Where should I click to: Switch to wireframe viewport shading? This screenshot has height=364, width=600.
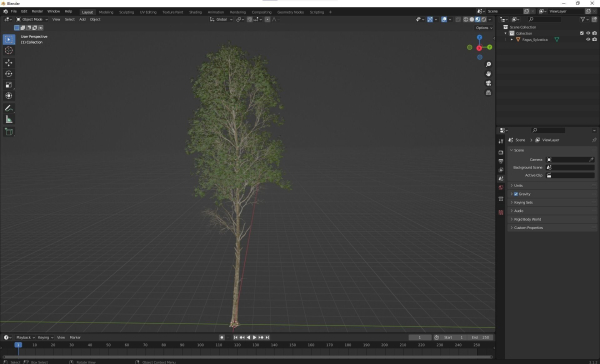coord(465,19)
